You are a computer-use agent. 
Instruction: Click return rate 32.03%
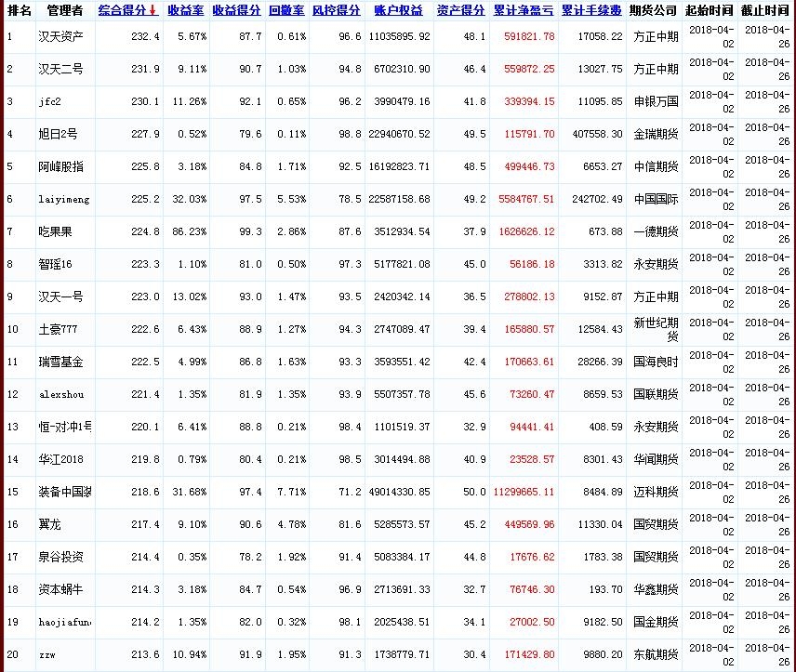[190, 199]
